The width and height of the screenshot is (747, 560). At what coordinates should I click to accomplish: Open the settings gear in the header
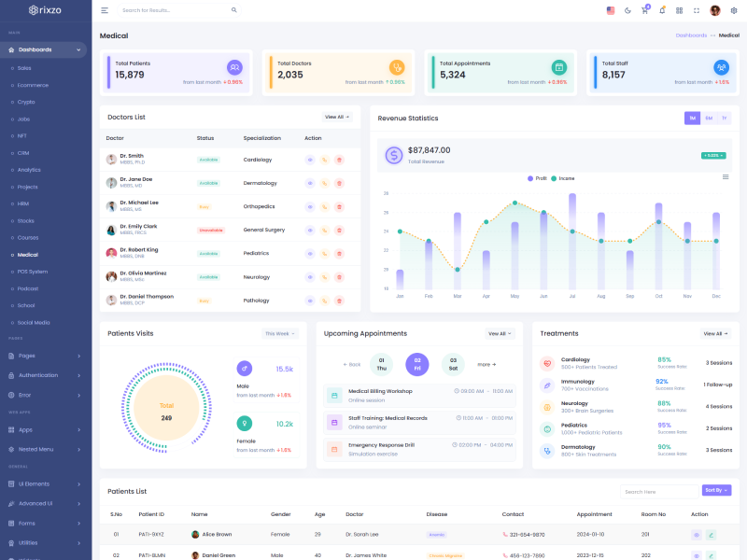[x=733, y=10]
